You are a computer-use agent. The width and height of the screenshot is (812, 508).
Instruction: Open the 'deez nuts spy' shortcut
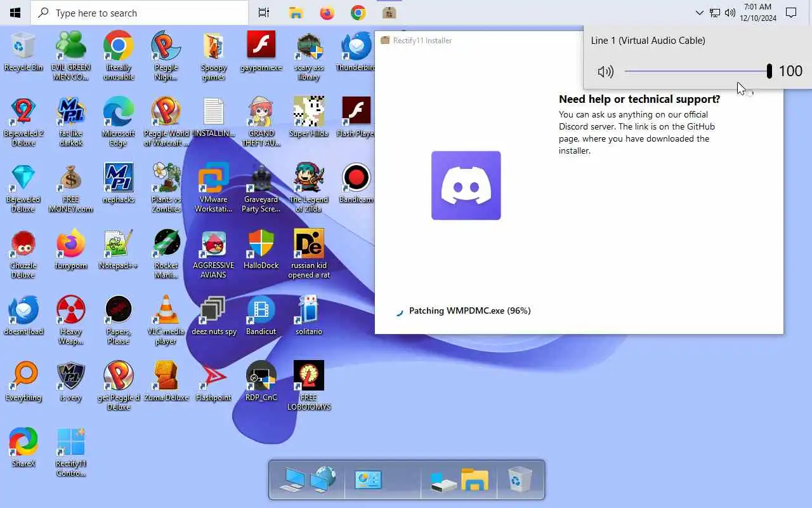click(x=214, y=316)
